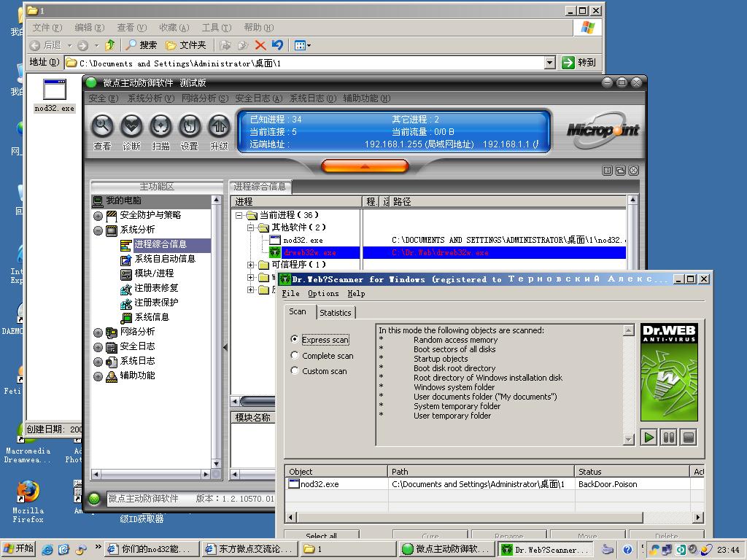The width and height of the screenshot is (747, 560).
Task: Start the 扫描 scan tool
Action: click(160, 126)
